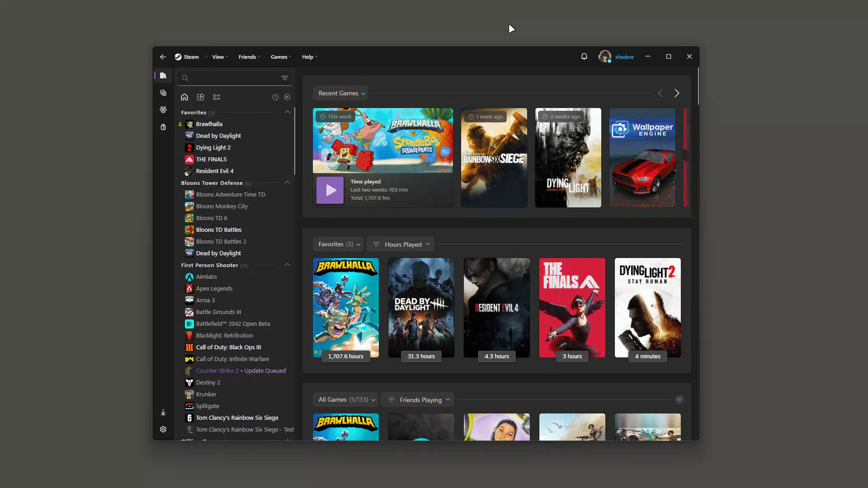Open Dying Light 2 Stay Human cover

click(648, 308)
